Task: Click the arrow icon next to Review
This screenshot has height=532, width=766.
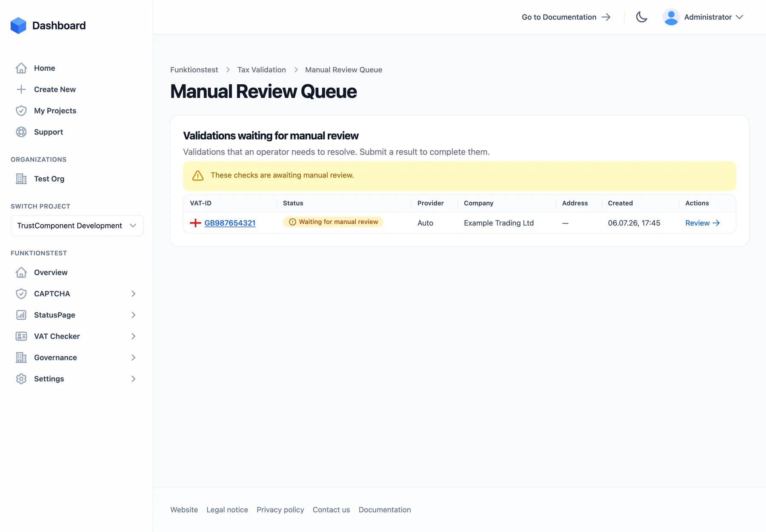Action: [716, 223]
